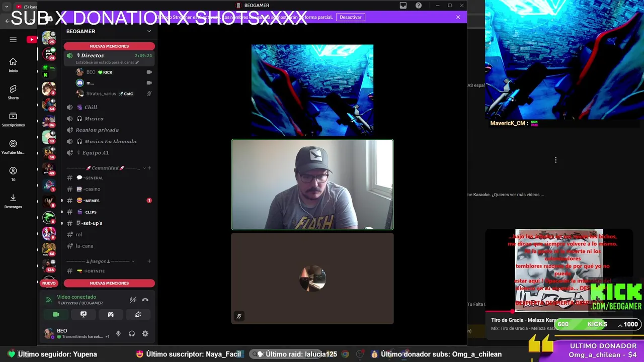Viewport: 644px width, 362px height.
Task: Add a channel to the Comunidad category
Action: (149, 168)
